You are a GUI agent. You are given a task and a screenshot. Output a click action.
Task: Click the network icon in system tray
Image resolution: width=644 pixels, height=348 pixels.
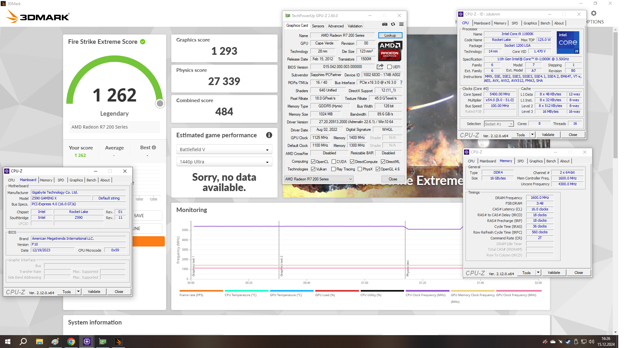pos(583,342)
